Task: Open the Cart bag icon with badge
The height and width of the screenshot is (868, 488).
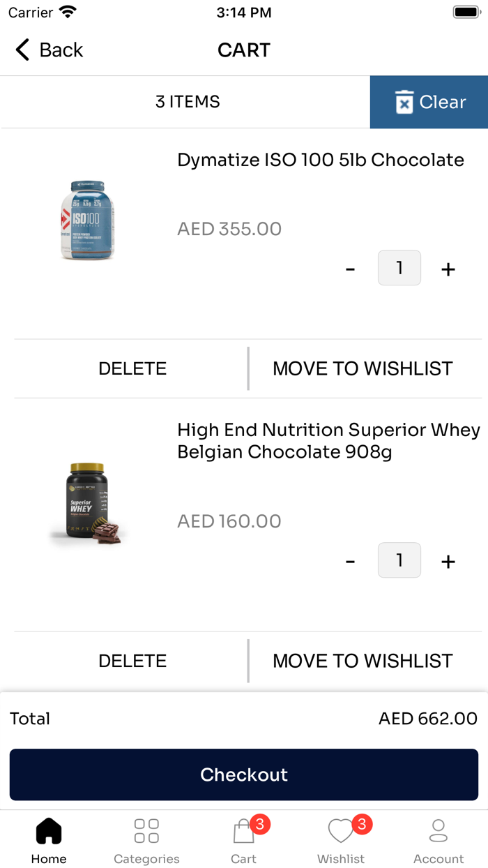Action: tap(243, 832)
